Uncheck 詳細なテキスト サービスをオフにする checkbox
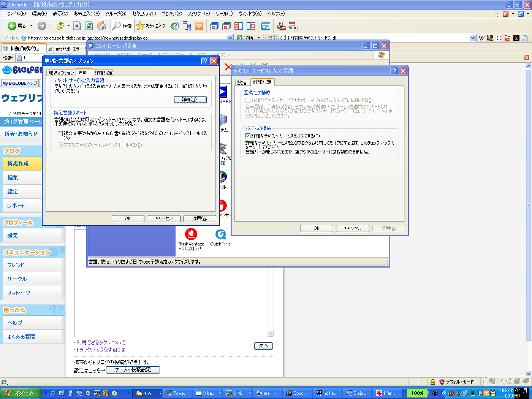Screen dimensions: 532x399 click(x=248, y=136)
